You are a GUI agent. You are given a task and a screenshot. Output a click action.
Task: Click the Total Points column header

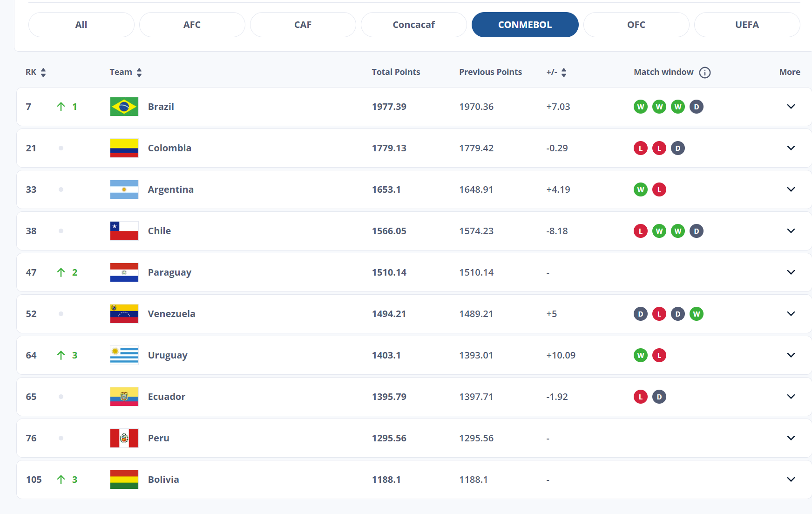click(x=396, y=72)
